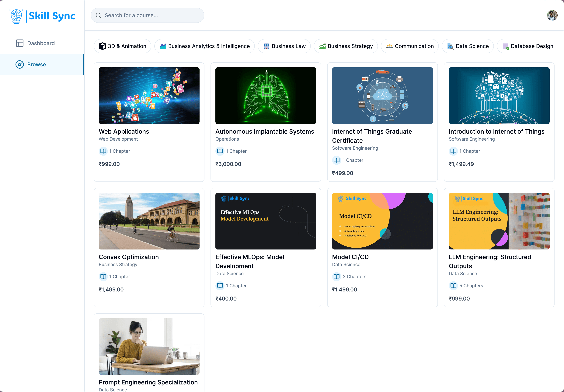Click the chapter book icon on Web Applications card
Screen dimensions: 564x392
click(x=103, y=151)
